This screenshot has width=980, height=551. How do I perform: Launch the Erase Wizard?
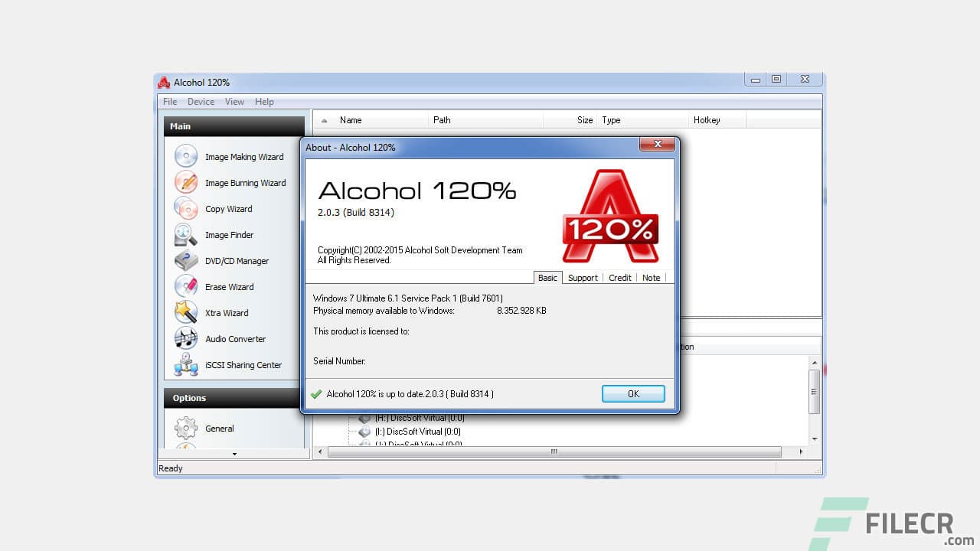228,287
